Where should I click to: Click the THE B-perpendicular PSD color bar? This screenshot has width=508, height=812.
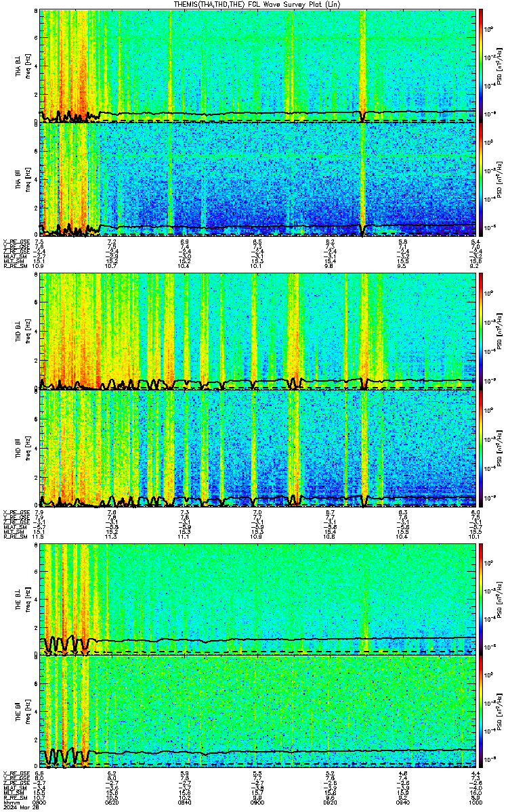(x=482, y=600)
